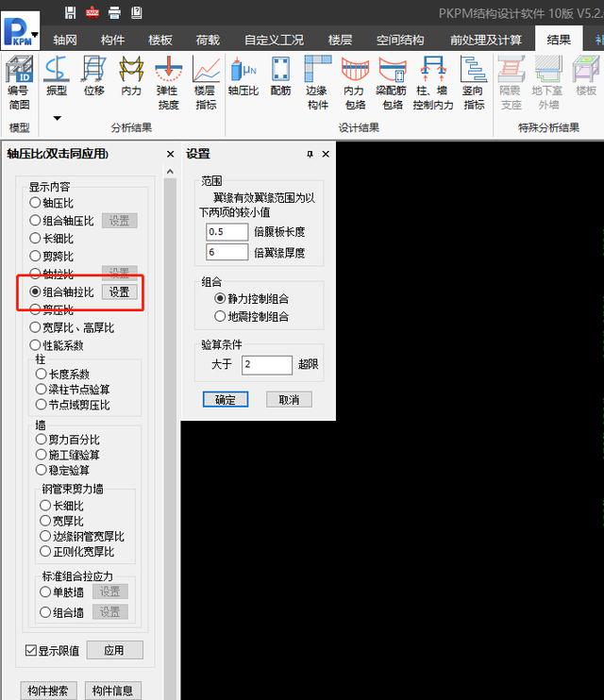Image resolution: width=604 pixels, height=700 pixels.
Task: Choose 地震控制组合 in 设置 dialog
Action: (x=252, y=317)
